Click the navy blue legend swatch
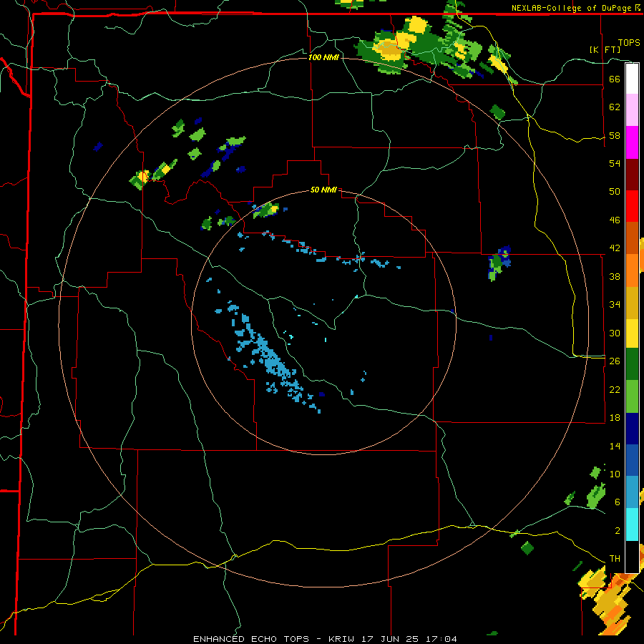 (x=632, y=429)
